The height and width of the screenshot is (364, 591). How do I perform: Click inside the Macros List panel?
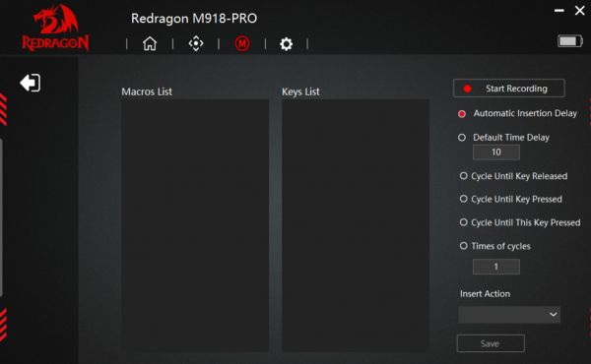(195, 225)
